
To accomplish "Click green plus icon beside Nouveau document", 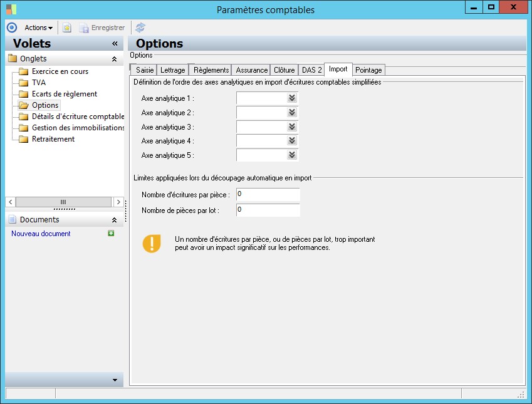I will click(x=111, y=233).
